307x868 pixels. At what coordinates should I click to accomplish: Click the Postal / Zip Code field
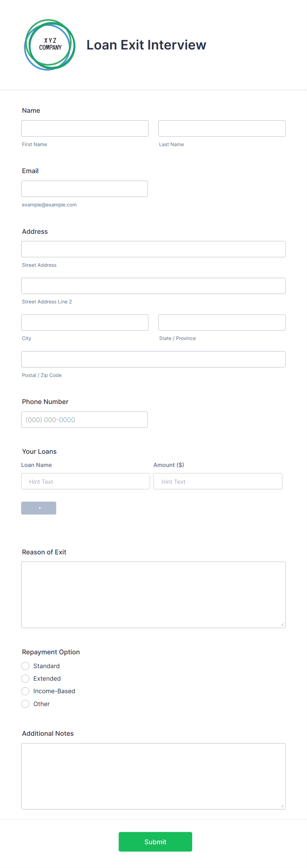153,359
